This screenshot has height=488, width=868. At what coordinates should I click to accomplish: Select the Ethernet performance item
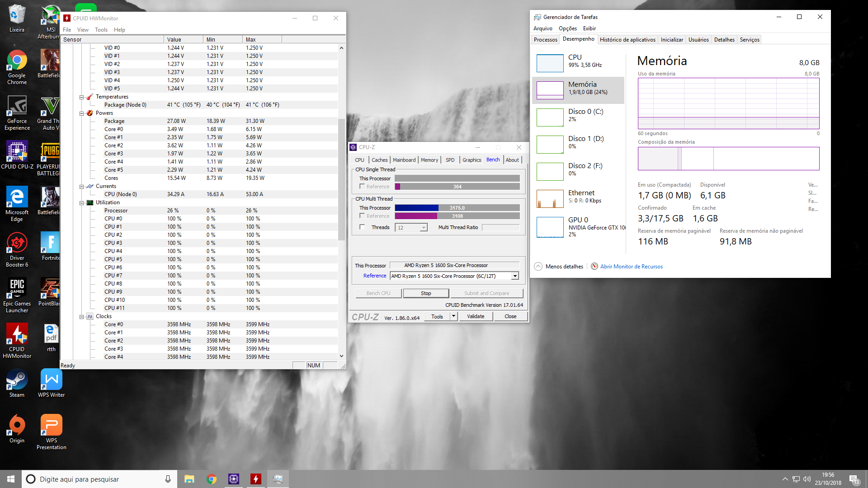click(578, 198)
